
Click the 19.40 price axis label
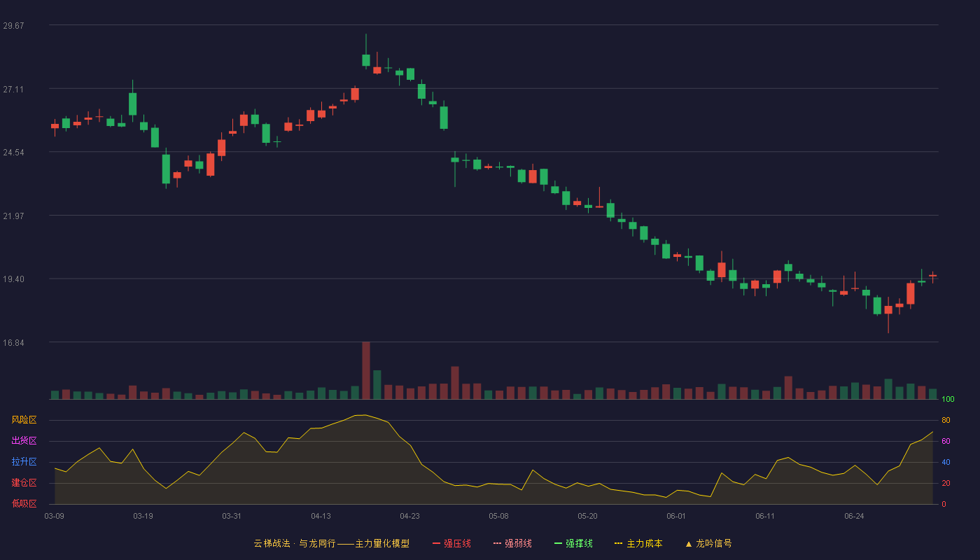click(13, 279)
